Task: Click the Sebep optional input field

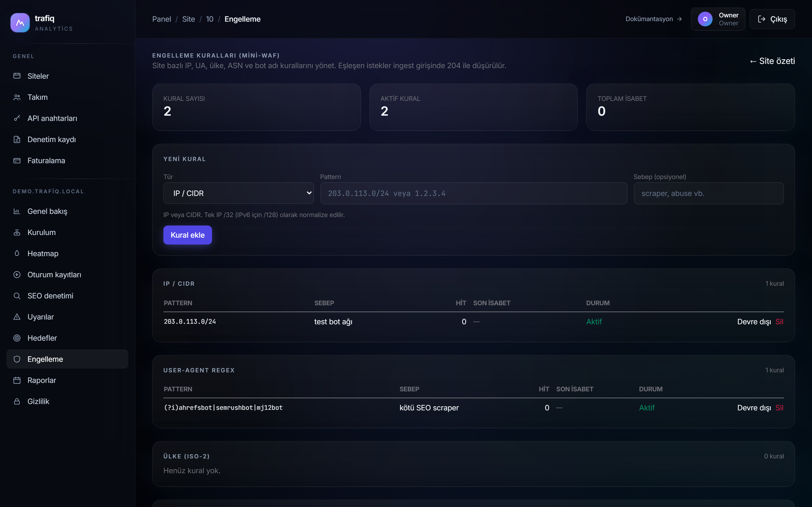Action: [709, 193]
